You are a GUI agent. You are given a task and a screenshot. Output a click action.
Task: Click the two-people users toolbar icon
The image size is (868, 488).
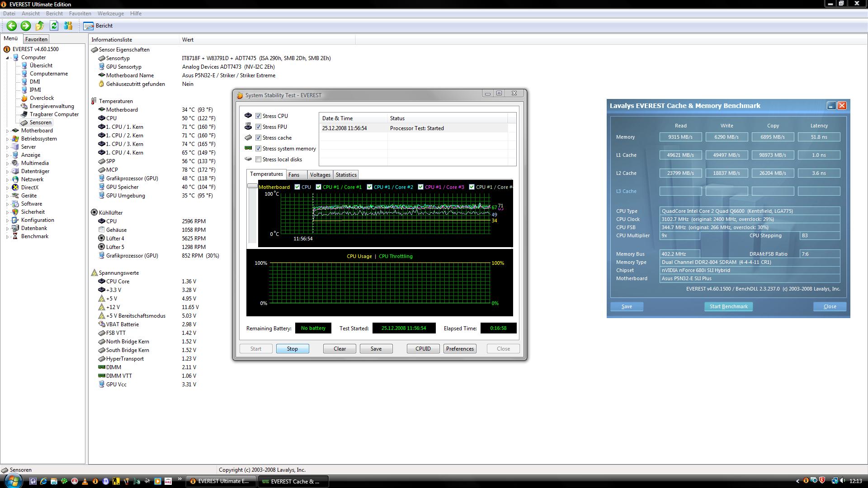[68, 26]
